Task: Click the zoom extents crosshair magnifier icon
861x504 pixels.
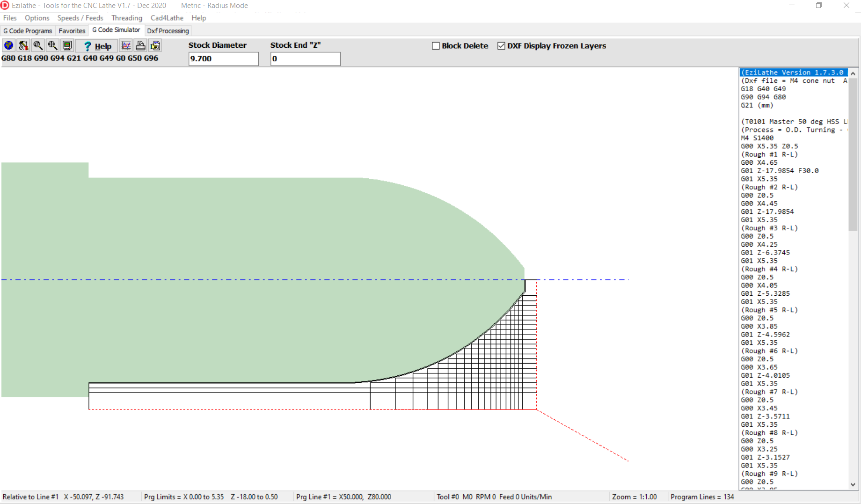Action: coord(52,45)
